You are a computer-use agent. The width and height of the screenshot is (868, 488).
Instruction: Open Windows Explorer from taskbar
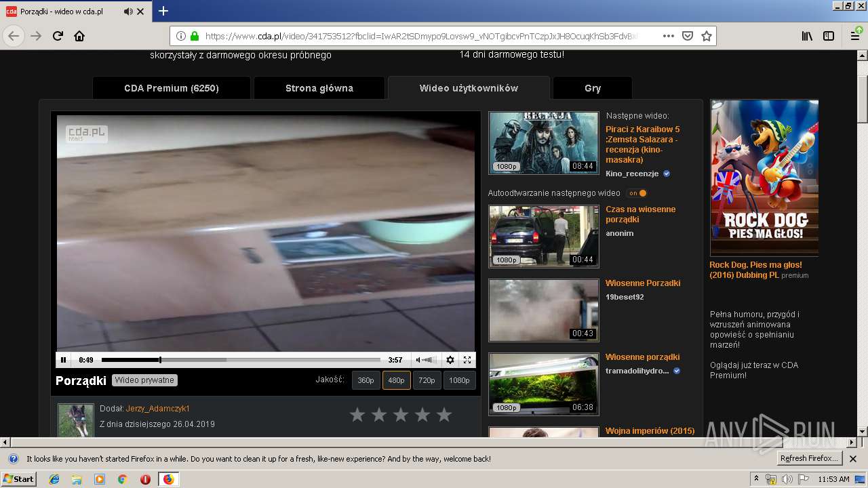[77, 479]
